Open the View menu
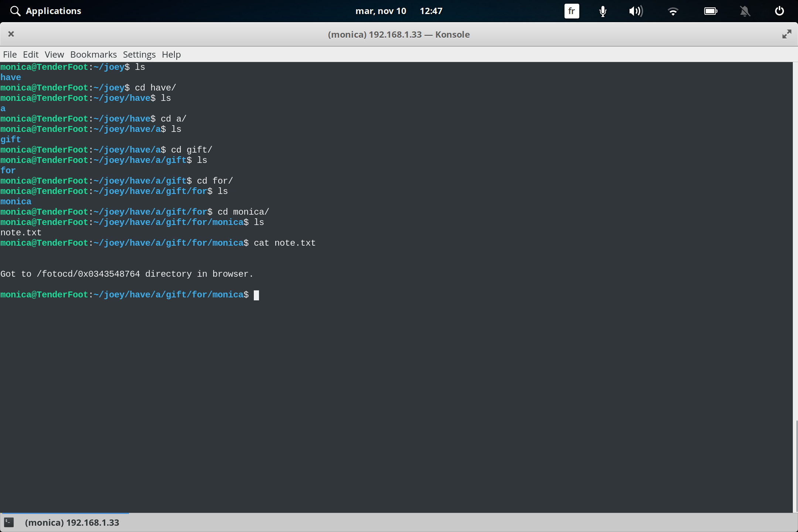Image resolution: width=798 pixels, height=532 pixels. coord(54,54)
